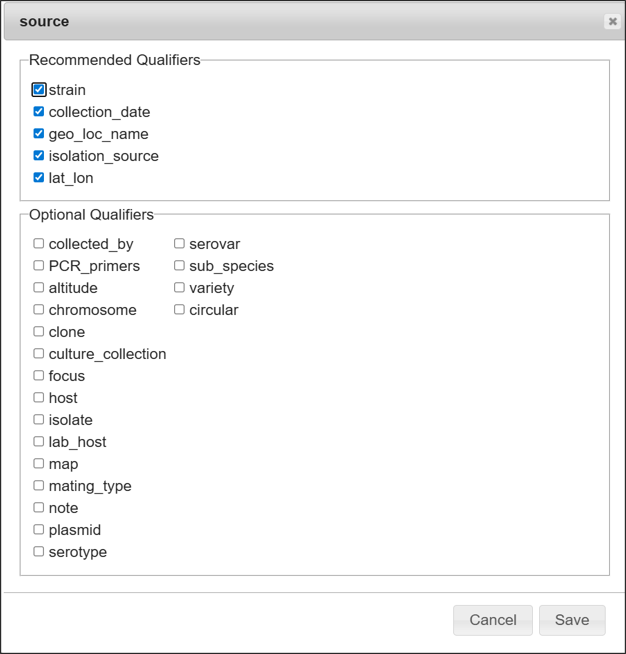The image size is (626, 654).
Task: Close the source dialog with X icon
Action: pos(612,21)
